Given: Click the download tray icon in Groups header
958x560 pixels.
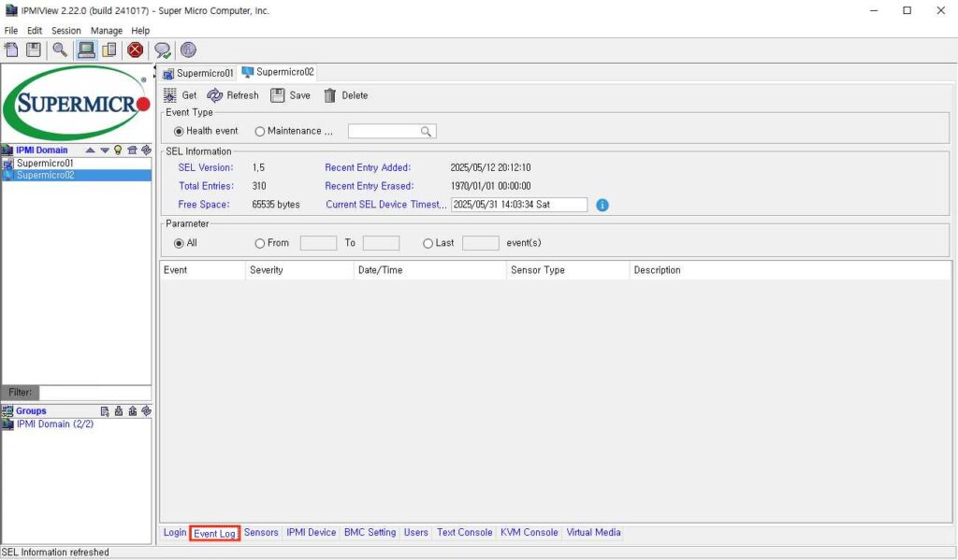Looking at the screenshot, I should tap(119, 411).
